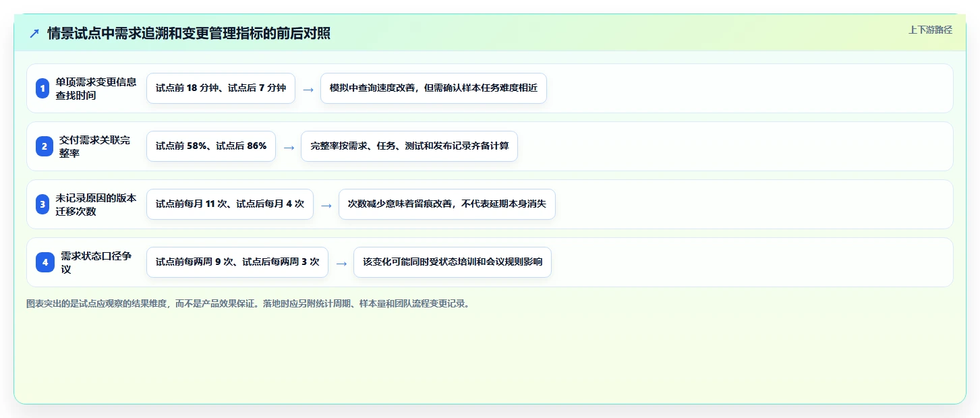Click the 试点前 18 分钟、试点后 7 分钟 box
Screen dimensions: 980x418
[221, 88]
